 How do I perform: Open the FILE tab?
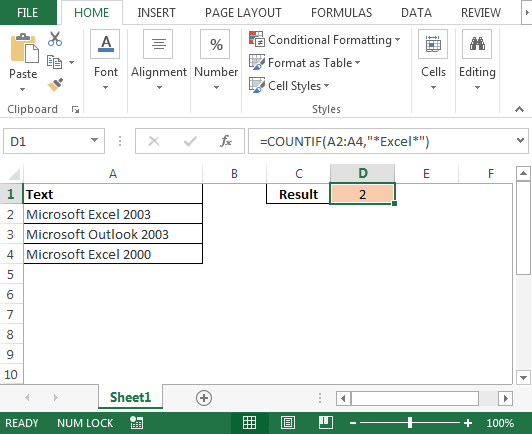tap(27, 13)
